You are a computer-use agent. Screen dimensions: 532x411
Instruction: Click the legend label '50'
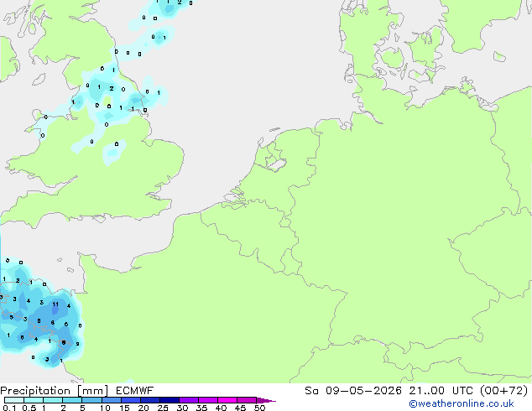pos(260,408)
